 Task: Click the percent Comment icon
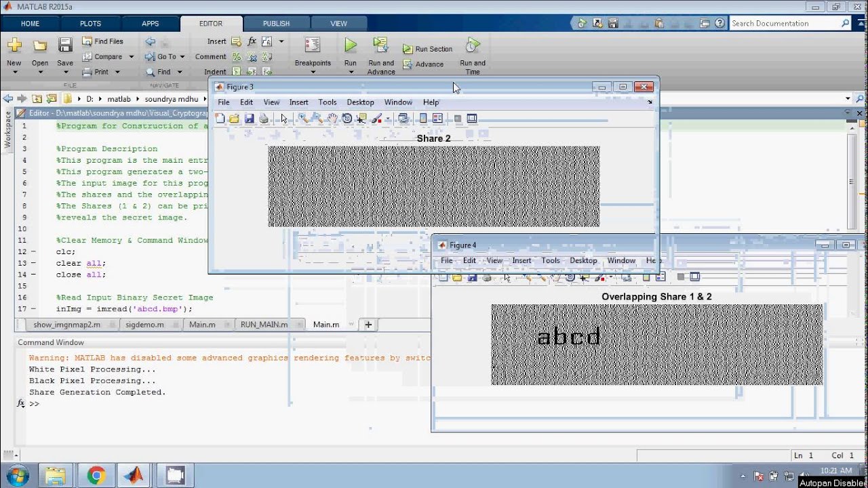[x=237, y=57]
